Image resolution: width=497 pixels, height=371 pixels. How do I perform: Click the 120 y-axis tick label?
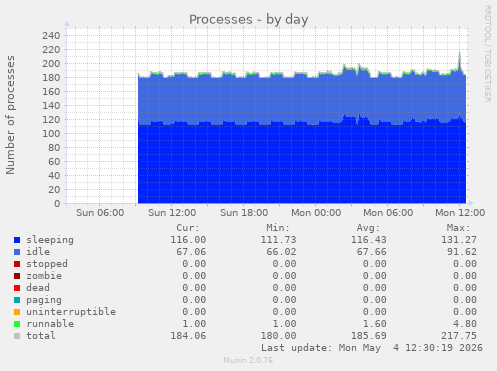click(51, 120)
